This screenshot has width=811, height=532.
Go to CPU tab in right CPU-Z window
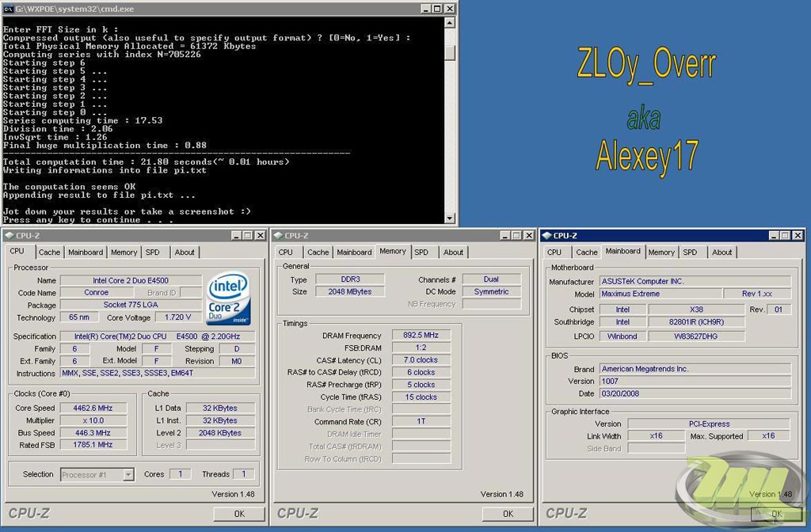[554, 253]
